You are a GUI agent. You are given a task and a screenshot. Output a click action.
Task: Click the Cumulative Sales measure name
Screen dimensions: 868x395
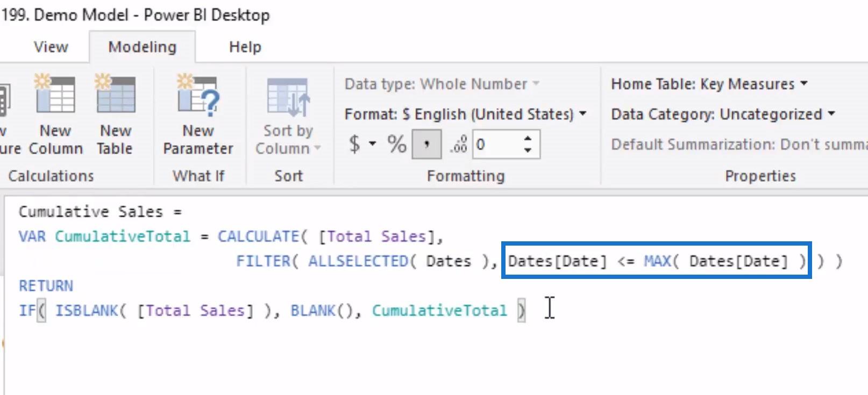tap(90, 212)
